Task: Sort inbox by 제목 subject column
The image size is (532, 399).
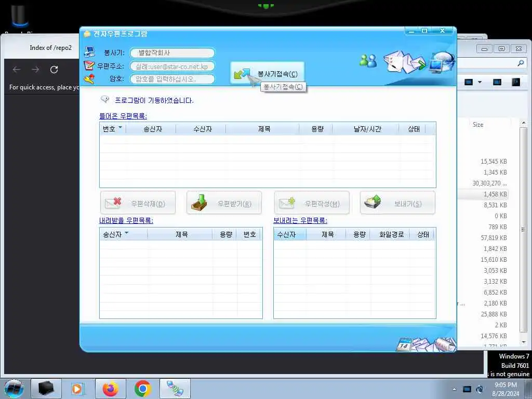Action: pos(262,129)
